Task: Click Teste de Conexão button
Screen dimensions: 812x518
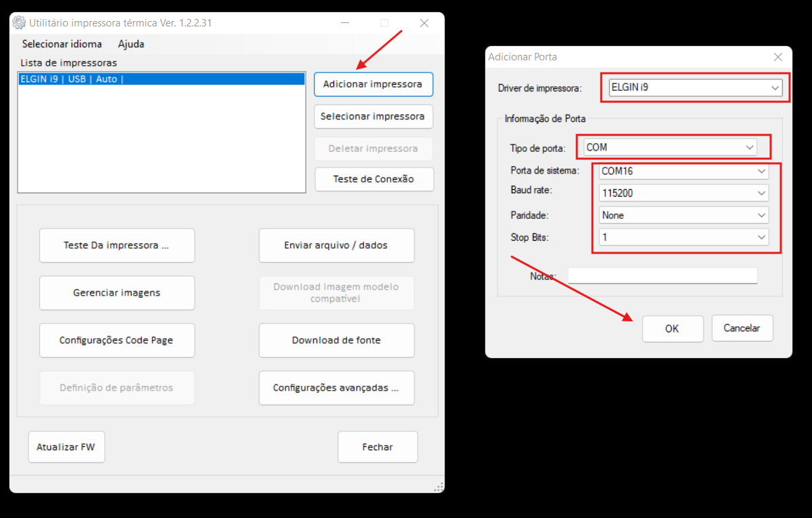Action: tap(373, 179)
